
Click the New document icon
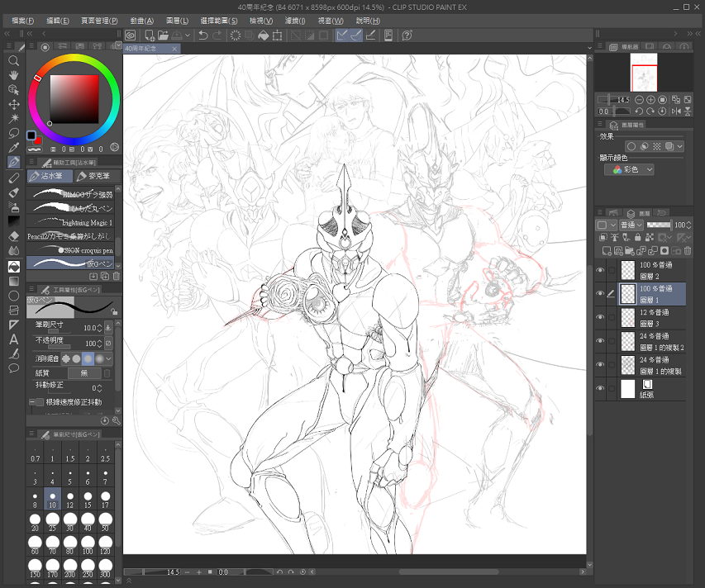(150, 35)
